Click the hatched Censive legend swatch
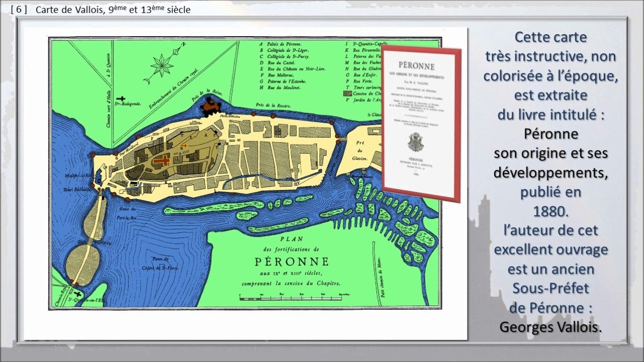This screenshot has width=644, height=362. click(x=348, y=94)
